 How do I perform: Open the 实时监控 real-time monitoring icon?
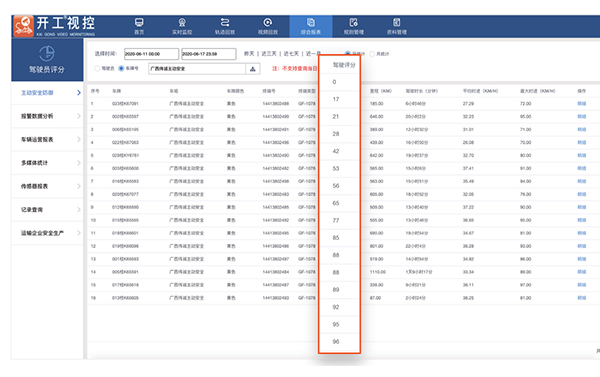tap(182, 22)
